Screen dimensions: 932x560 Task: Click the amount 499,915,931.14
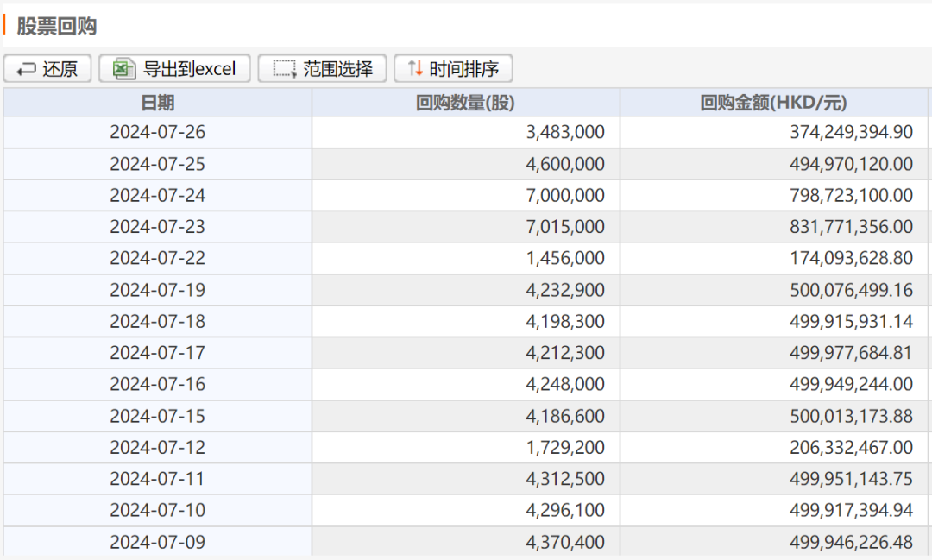pos(851,321)
